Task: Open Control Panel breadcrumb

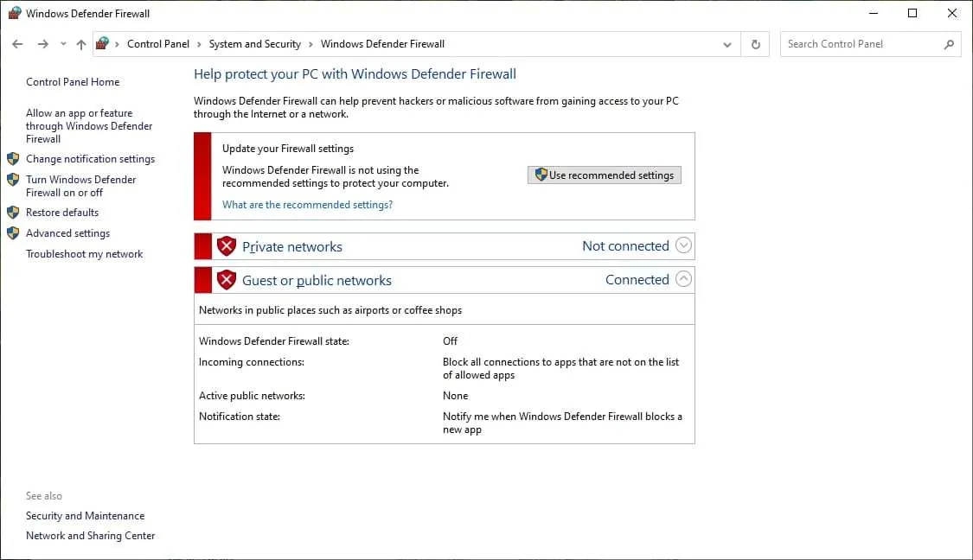Action: click(158, 44)
